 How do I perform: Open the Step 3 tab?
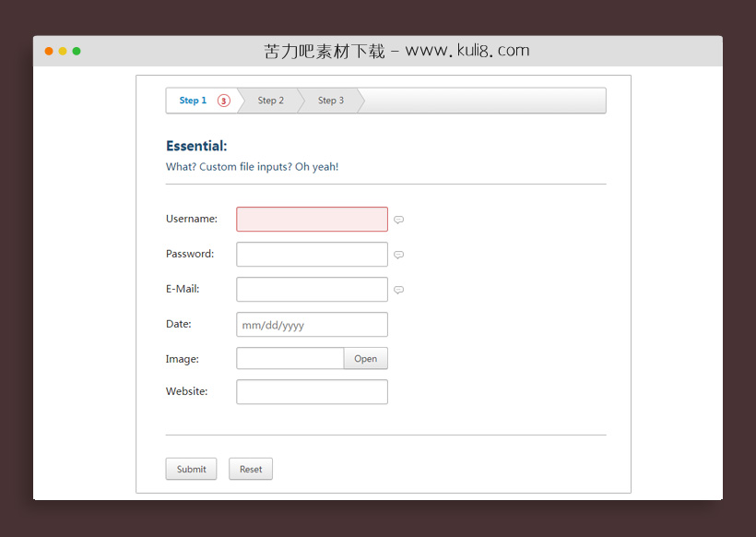(331, 101)
